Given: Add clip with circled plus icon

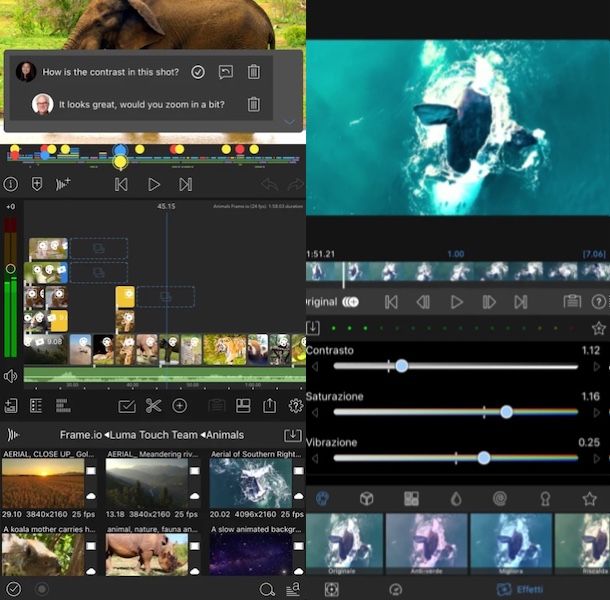Looking at the screenshot, I should click(x=179, y=406).
